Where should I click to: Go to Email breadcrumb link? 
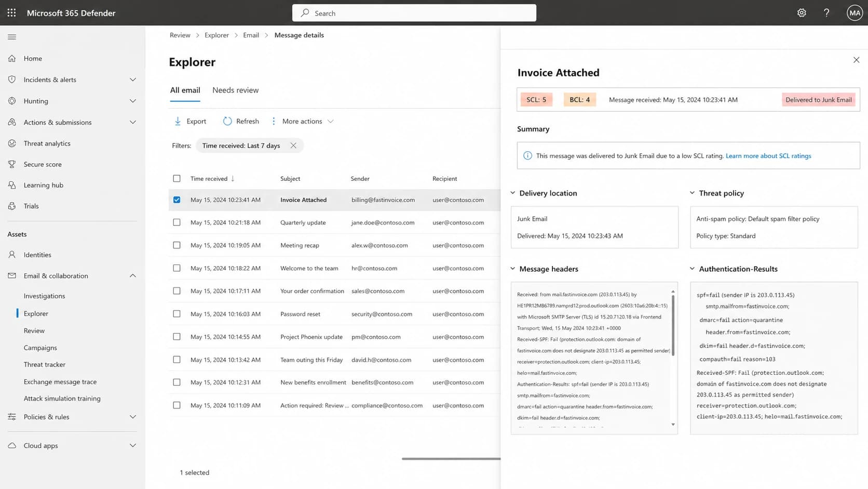[251, 35]
